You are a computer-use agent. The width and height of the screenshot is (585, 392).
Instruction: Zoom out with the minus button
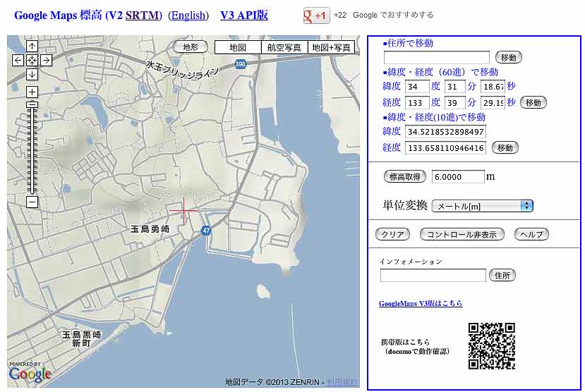(32, 202)
